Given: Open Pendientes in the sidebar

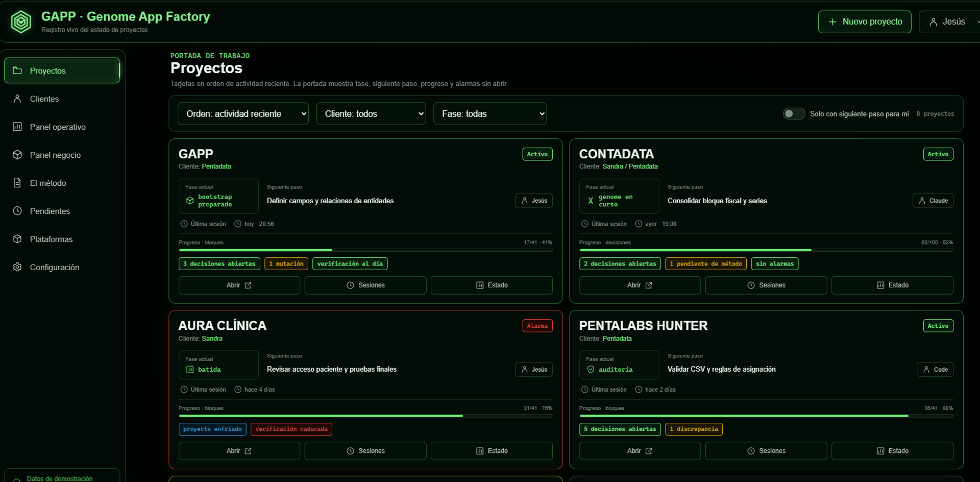Looking at the screenshot, I should pyautogui.click(x=62, y=211).
